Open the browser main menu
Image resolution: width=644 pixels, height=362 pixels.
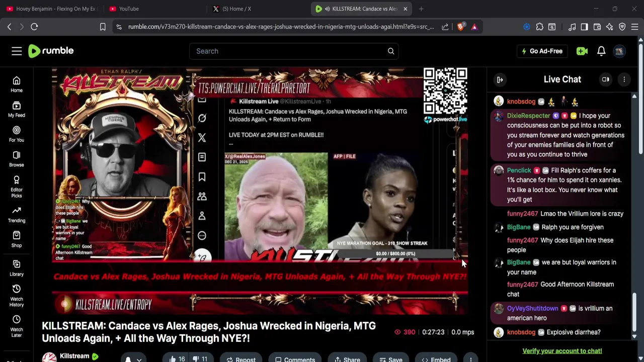tap(635, 27)
